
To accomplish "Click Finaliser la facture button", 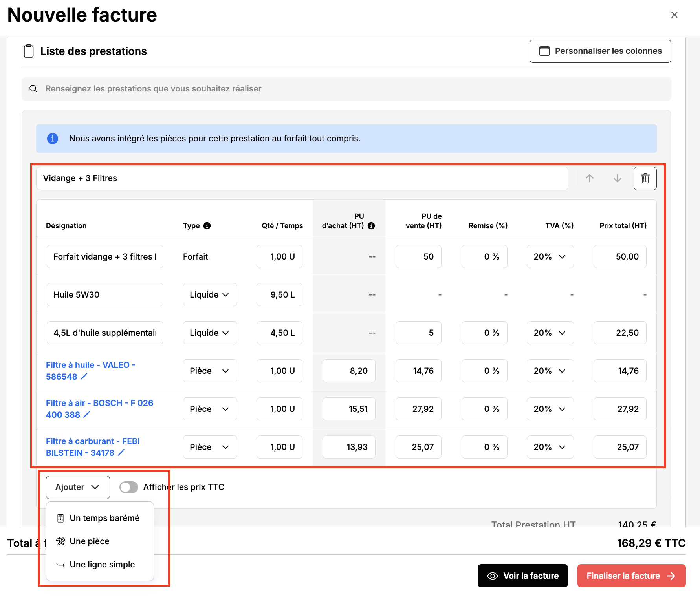I will (x=631, y=576).
